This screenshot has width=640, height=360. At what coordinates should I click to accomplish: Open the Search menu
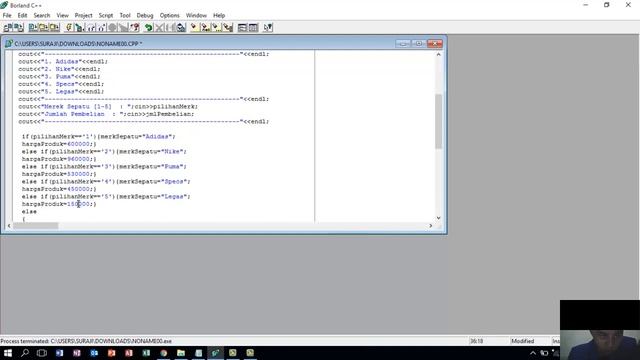[x=42, y=16]
